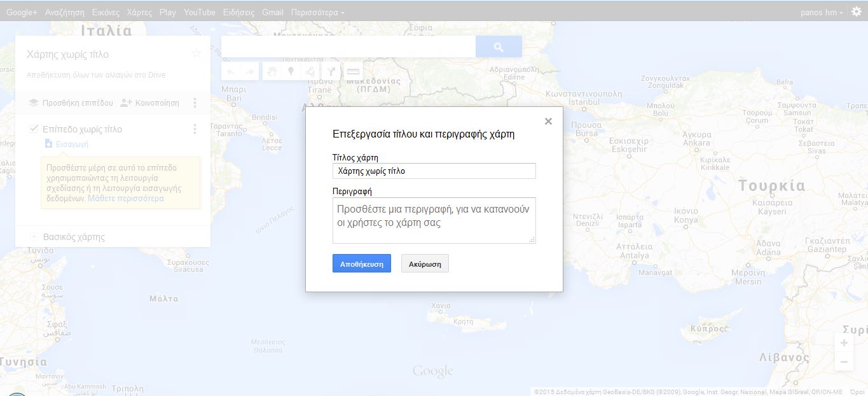Open the panos hm account dropdown

pos(822,12)
